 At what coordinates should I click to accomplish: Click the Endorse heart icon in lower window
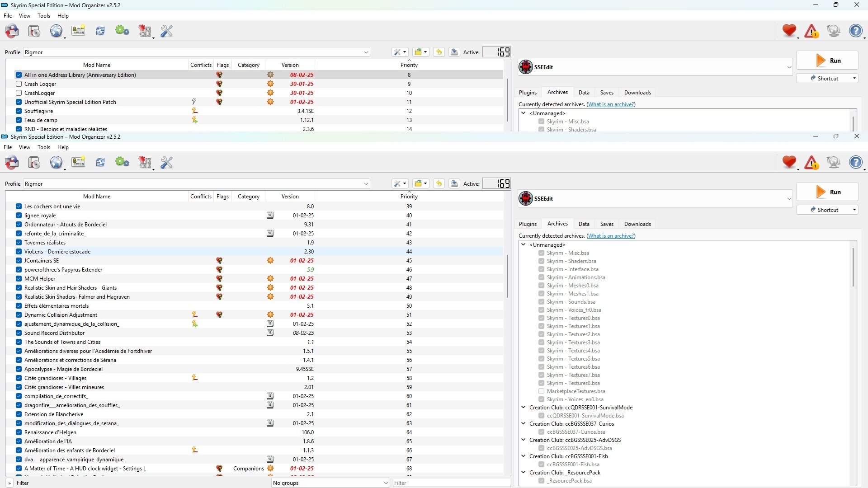[789, 162]
